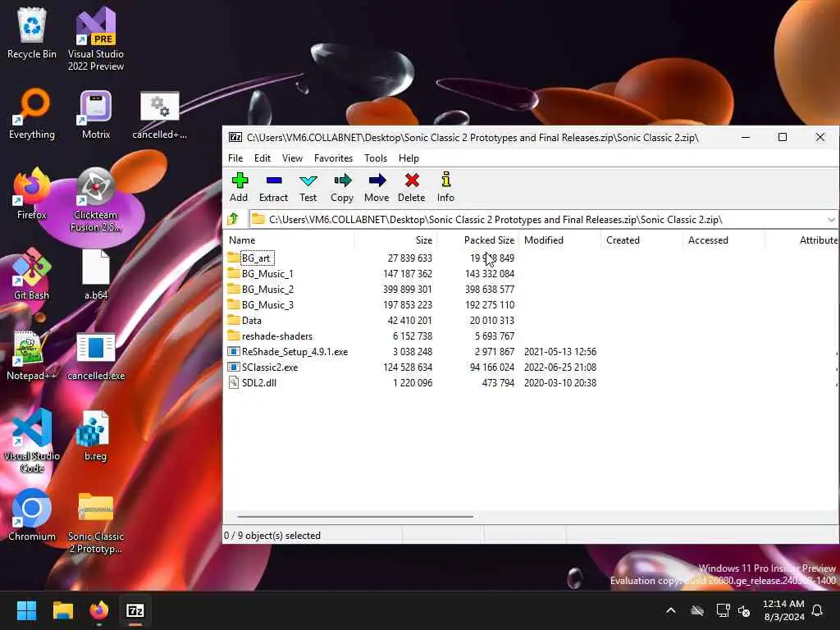Viewport: 840px width, 630px height.
Task: Select the Everything search desktop icon
Action: click(32, 114)
